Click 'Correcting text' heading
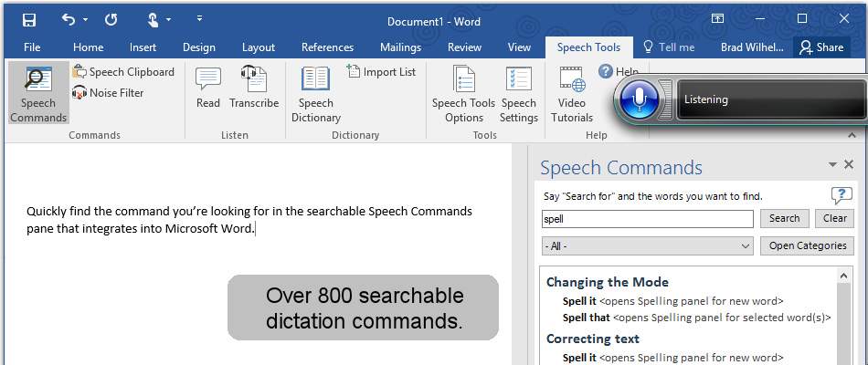This screenshot has height=365, width=868. (x=593, y=339)
